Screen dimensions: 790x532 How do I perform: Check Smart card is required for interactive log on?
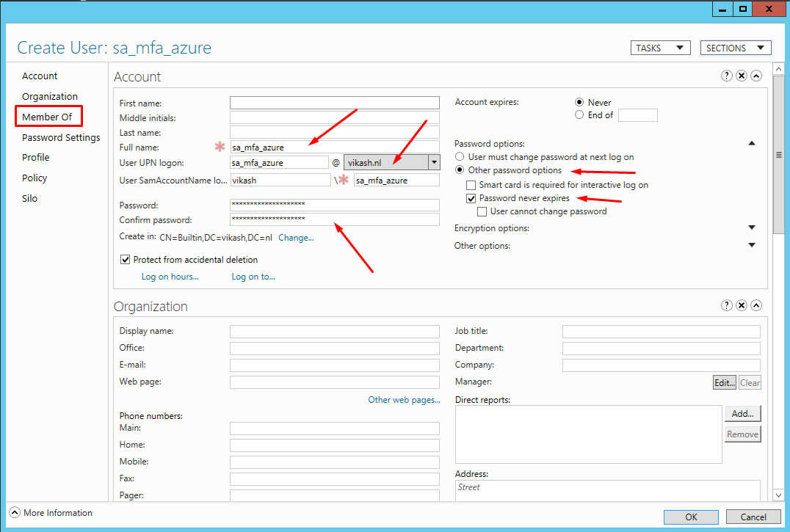pyautogui.click(x=471, y=185)
